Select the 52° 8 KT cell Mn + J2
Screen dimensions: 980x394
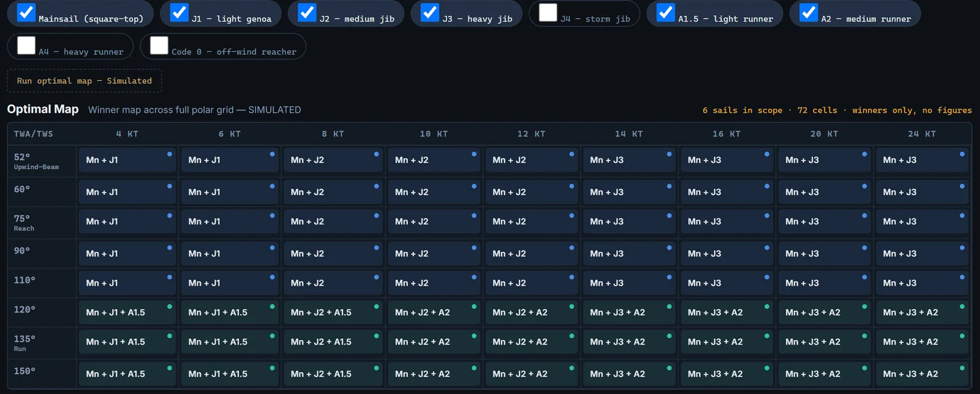coord(333,160)
